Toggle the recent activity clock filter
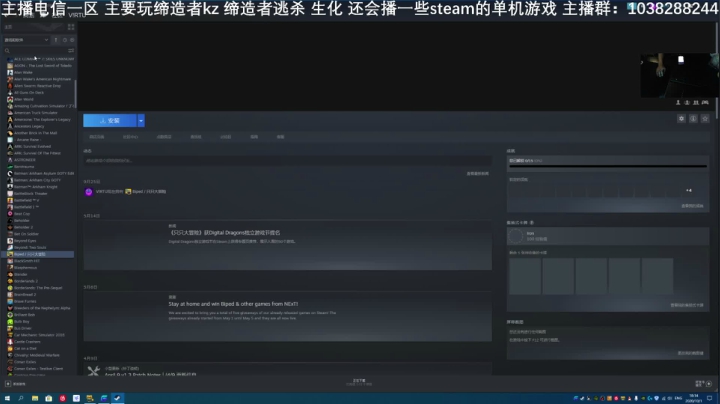The height and width of the screenshot is (404, 720). tap(65, 40)
